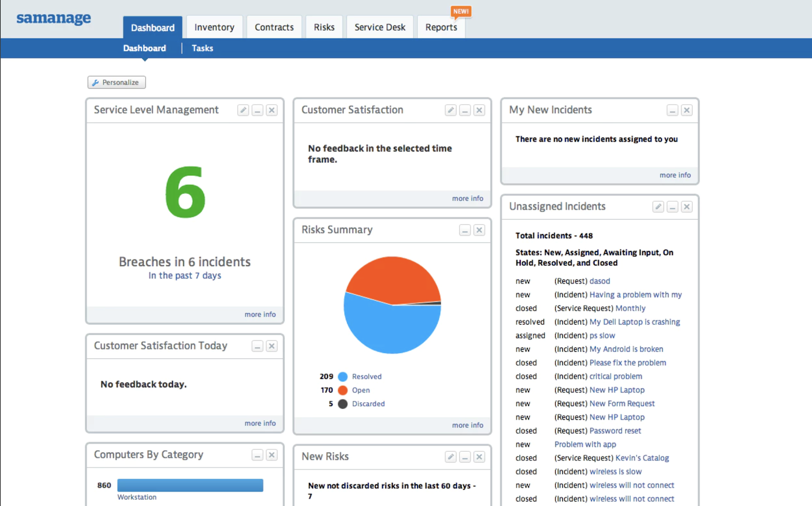The width and height of the screenshot is (812, 506).
Task: Remove the Customer Satisfaction widget
Action: click(x=479, y=110)
